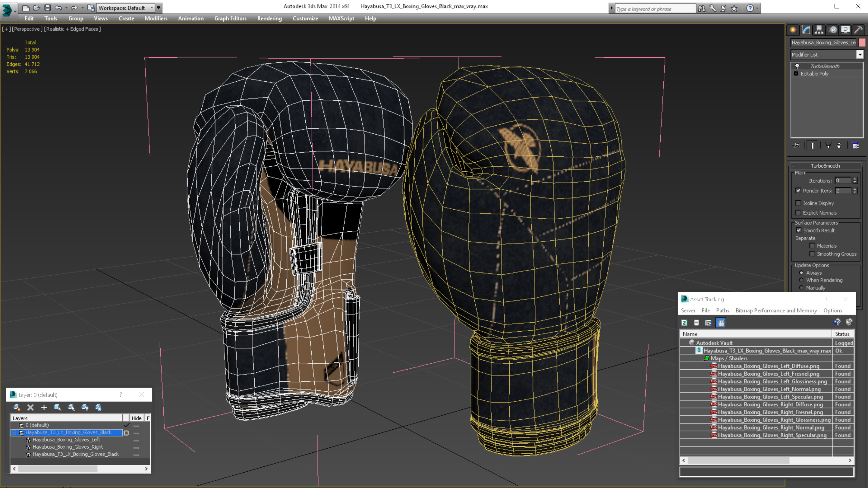
Task: Select the When Rendering update option
Action: [802, 280]
